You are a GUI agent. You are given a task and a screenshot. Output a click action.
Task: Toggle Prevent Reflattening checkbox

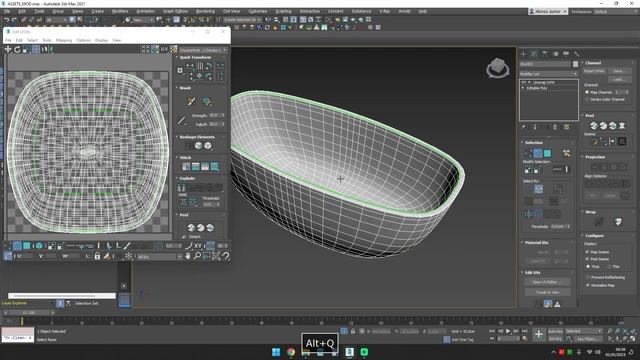(587, 277)
